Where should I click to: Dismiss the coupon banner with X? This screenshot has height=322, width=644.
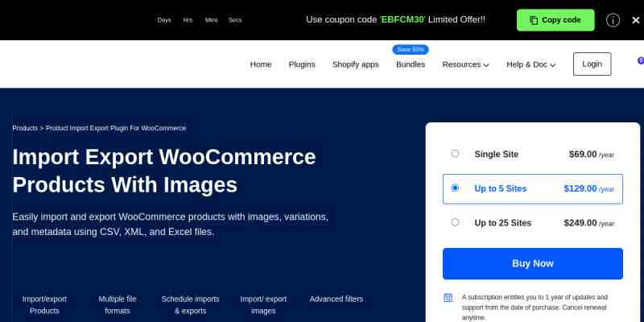point(635,20)
